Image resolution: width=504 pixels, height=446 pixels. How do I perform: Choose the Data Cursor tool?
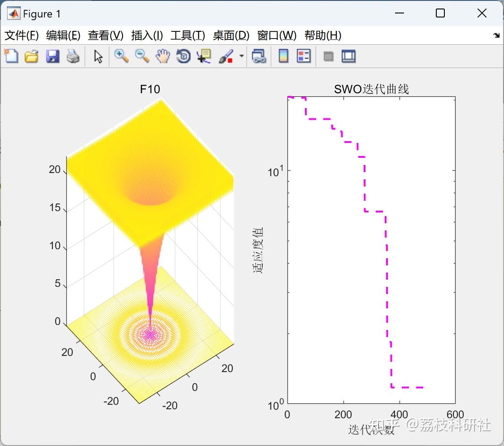coord(204,56)
